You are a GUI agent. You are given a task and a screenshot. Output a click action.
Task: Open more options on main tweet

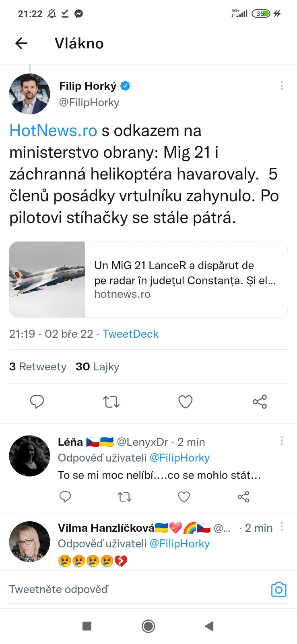click(x=282, y=85)
